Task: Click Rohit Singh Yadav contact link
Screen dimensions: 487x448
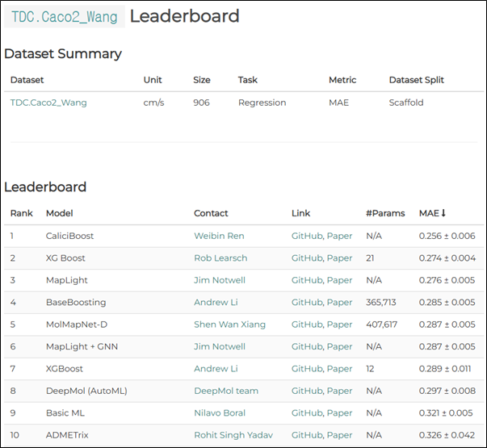Action: (233, 435)
